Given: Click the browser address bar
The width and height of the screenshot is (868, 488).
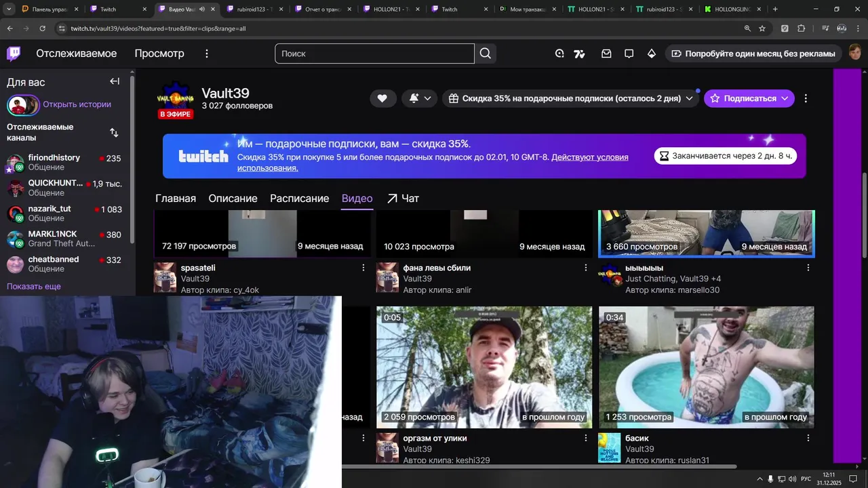Looking at the screenshot, I should [x=400, y=28].
